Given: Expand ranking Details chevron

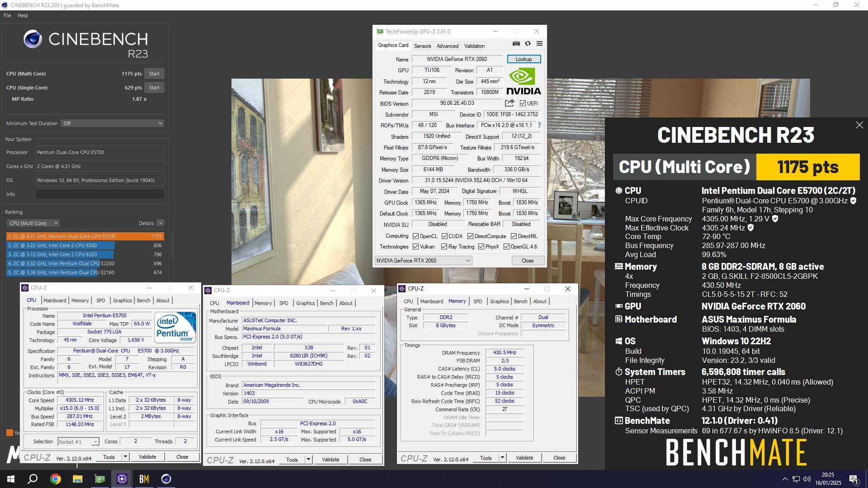Looking at the screenshot, I should click(x=160, y=223).
